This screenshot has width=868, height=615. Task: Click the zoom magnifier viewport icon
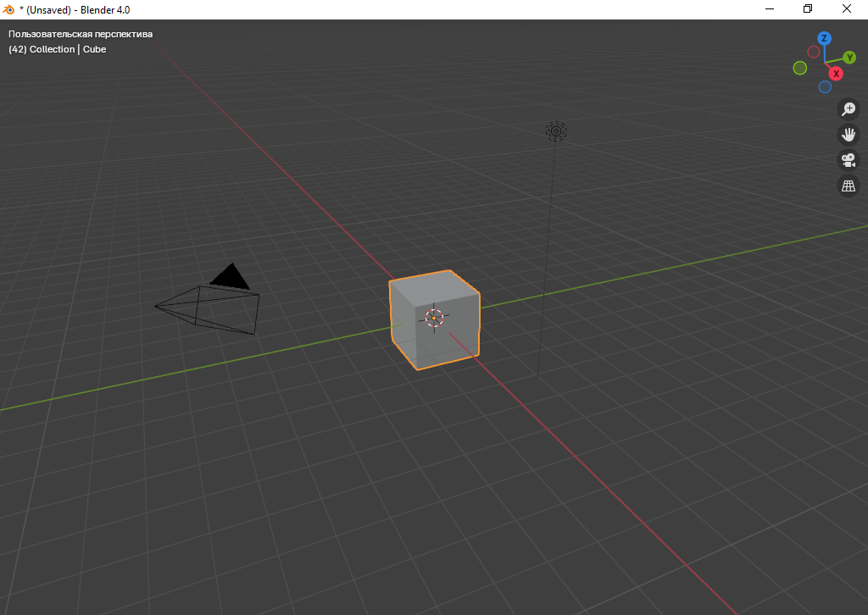pyautogui.click(x=848, y=109)
